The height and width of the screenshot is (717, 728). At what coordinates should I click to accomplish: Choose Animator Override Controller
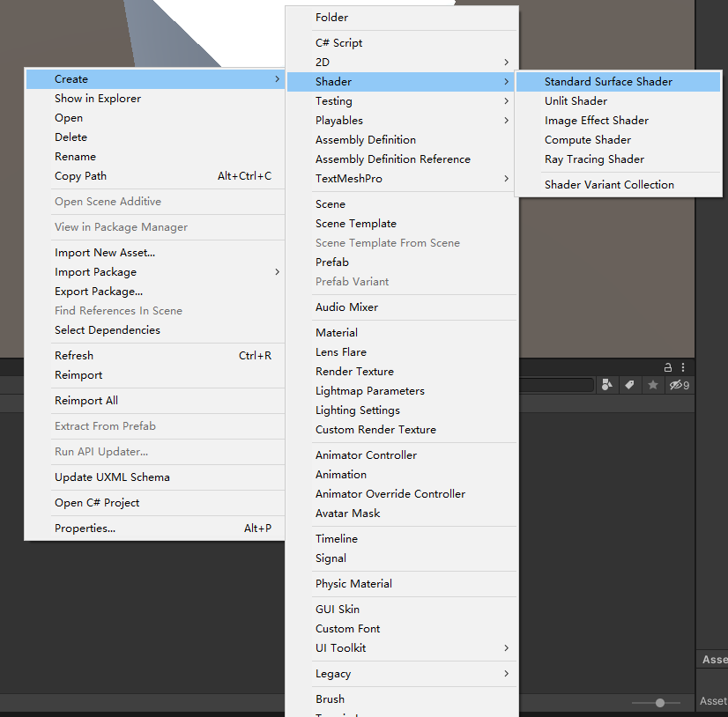point(402,494)
